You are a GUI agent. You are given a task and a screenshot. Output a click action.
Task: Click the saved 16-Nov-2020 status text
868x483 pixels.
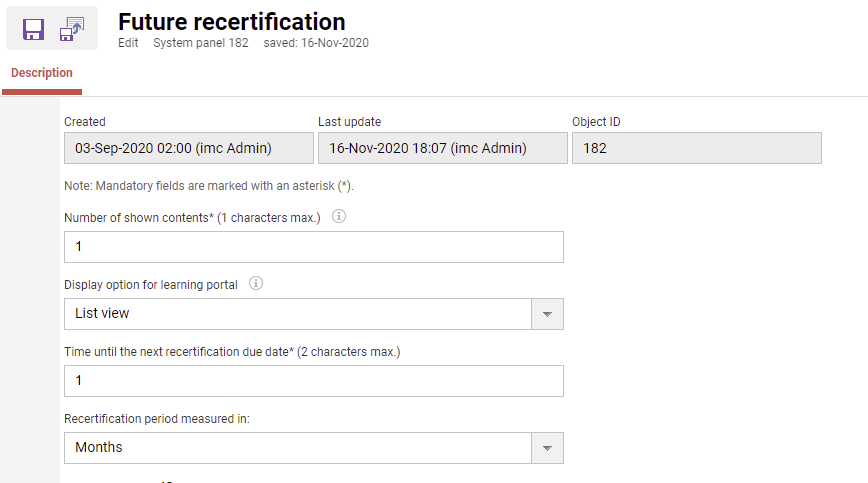click(316, 43)
